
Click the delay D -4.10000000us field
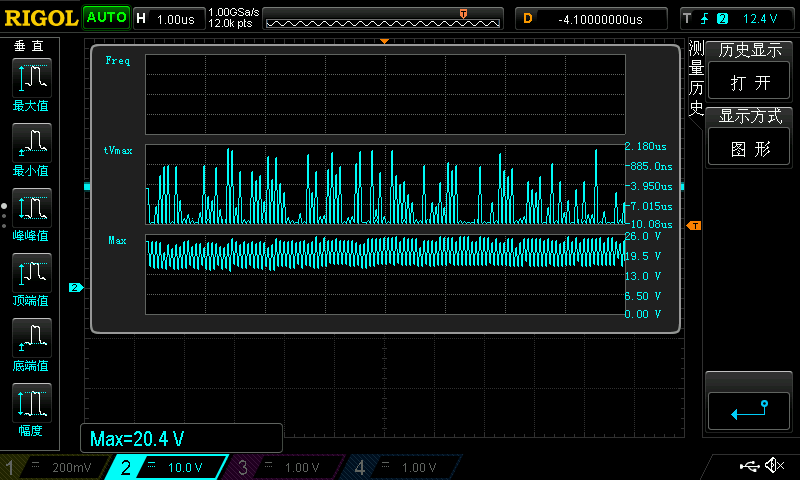tap(591, 19)
